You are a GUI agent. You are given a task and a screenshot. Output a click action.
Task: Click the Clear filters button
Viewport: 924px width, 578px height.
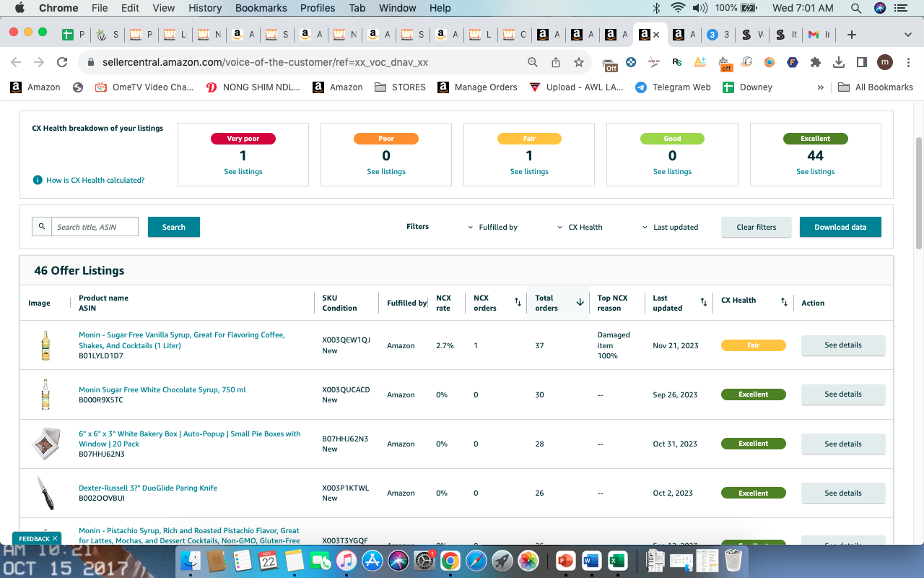coord(757,227)
